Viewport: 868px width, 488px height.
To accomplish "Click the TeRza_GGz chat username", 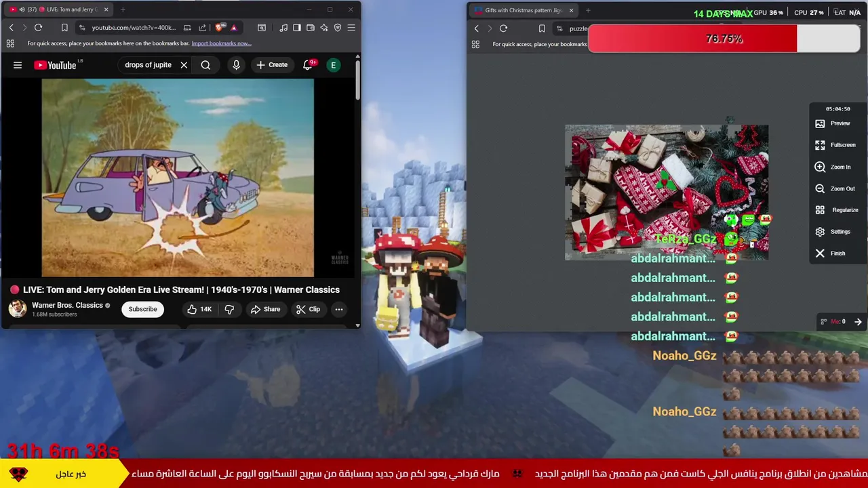I will pyautogui.click(x=686, y=239).
